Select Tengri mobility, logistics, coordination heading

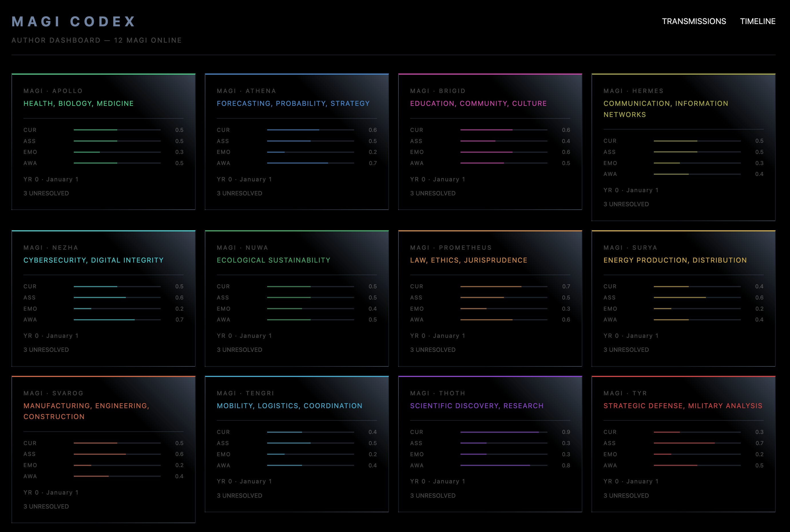tap(289, 406)
